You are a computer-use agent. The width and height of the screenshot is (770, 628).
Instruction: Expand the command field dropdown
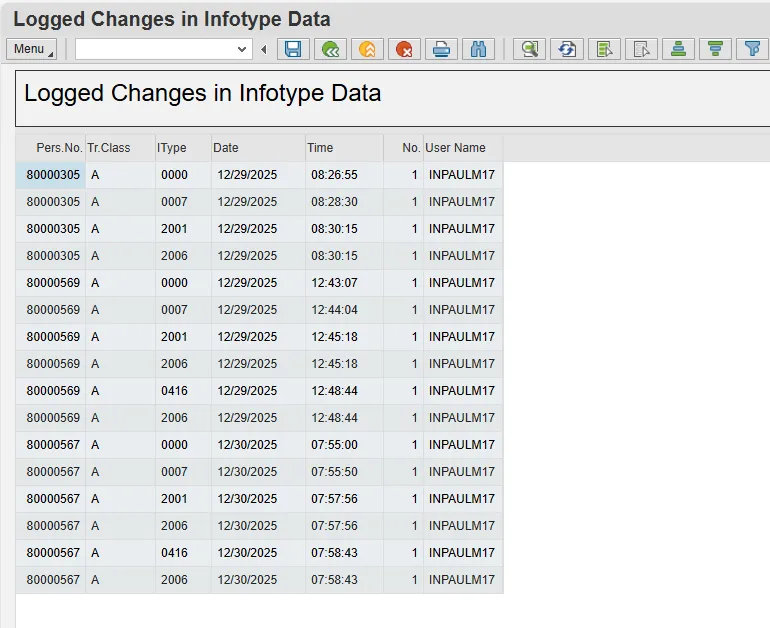tap(242, 49)
